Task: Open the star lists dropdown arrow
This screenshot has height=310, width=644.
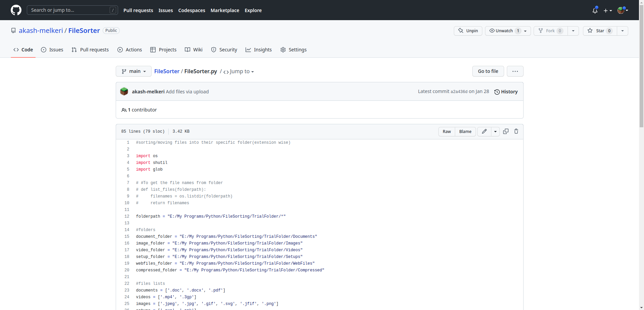Action: [623, 31]
